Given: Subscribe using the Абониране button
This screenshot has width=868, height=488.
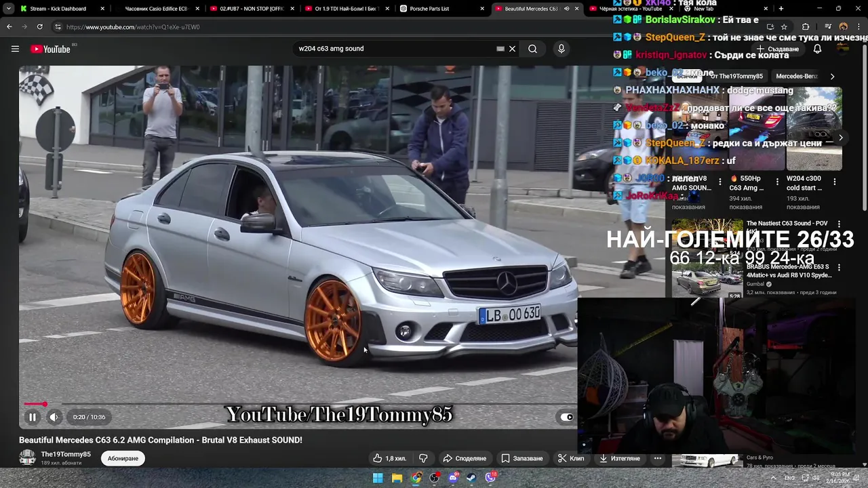Looking at the screenshot, I should click(123, 459).
